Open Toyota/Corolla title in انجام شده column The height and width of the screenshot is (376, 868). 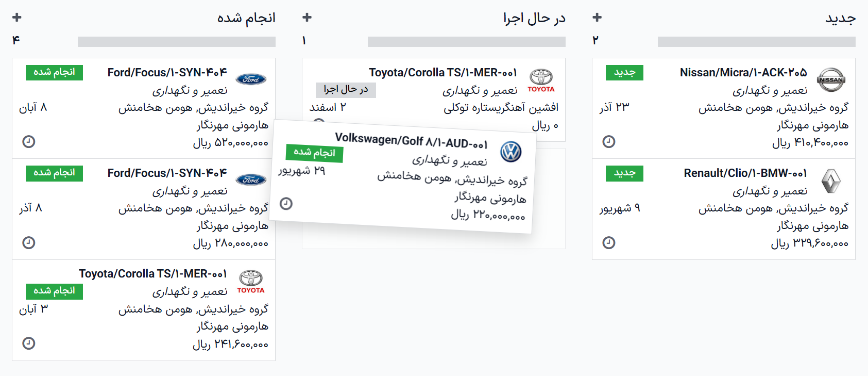pos(152,273)
